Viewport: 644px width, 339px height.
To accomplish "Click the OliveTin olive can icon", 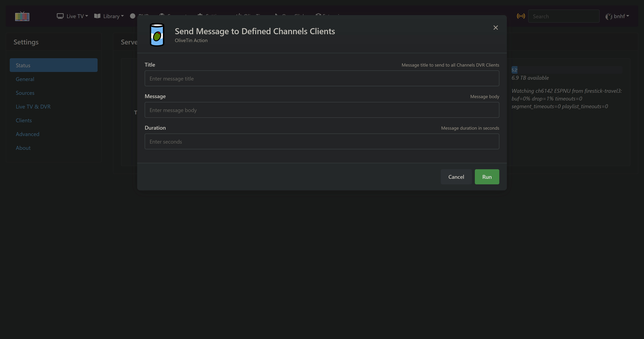I will coord(157,35).
